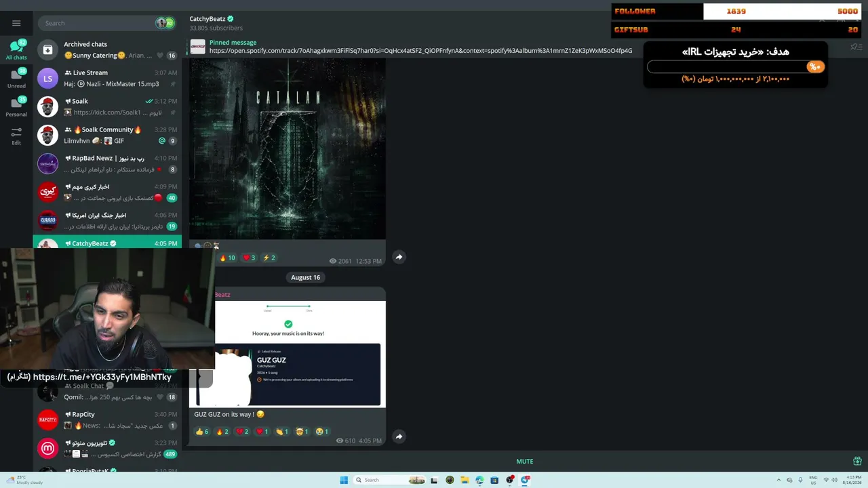868x488 pixels.
Task: Open the network Wi-Fi tray icon
Action: [x=826, y=480]
